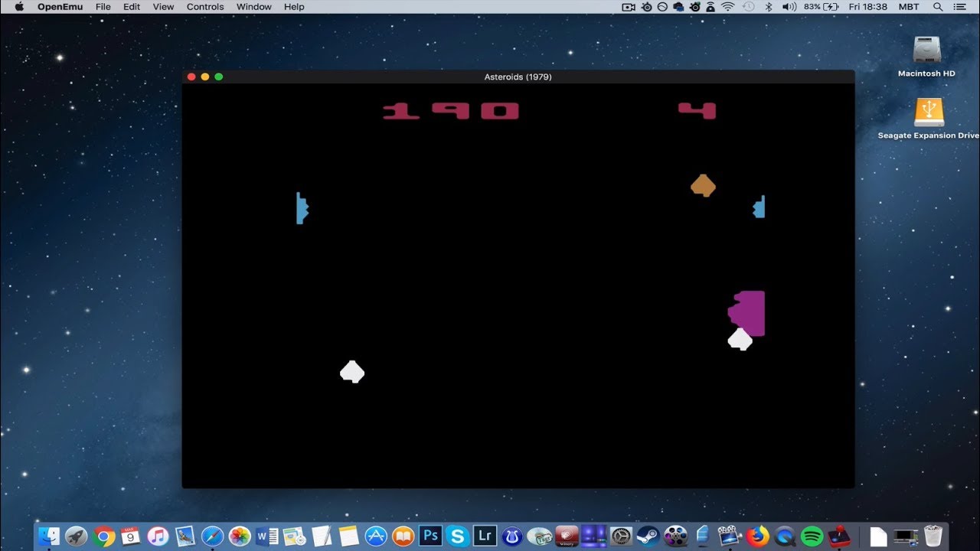Image resolution: width=980 pixels, height=551 pixels.
Task: Click the Wi-Fi status icon
Action: pyautogui.click(x=727, y=7)
